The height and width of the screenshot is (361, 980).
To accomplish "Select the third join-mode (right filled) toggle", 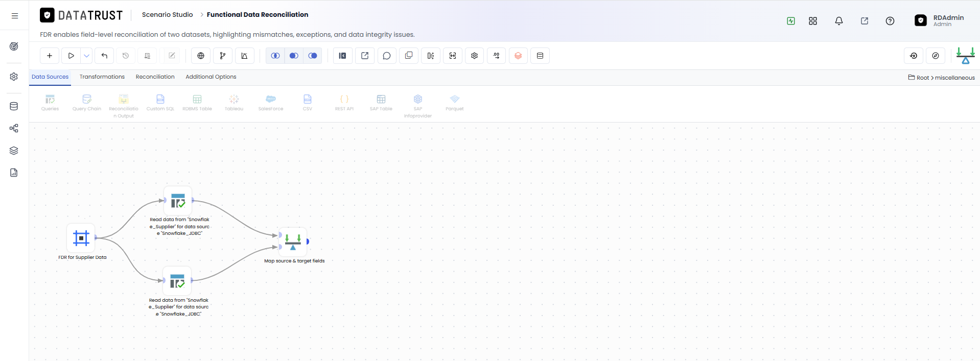I will click(x=313, y=56).
